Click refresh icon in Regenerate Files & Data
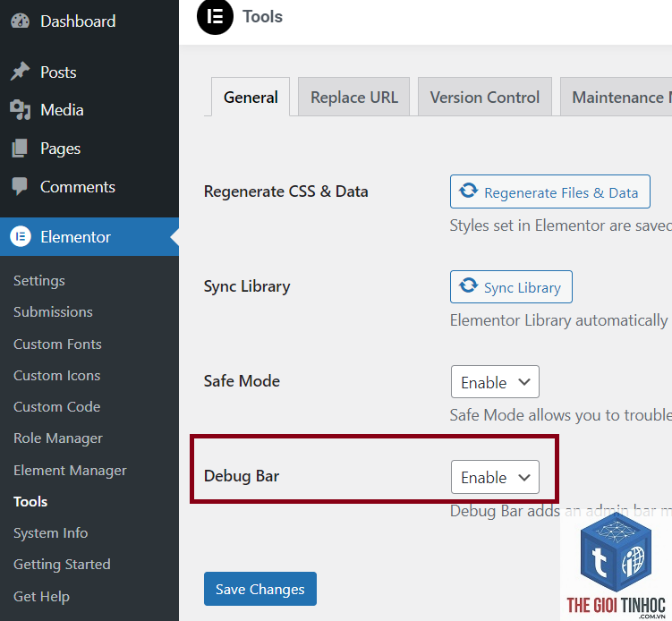The image size is (672, 621). [x=468, y=191]
